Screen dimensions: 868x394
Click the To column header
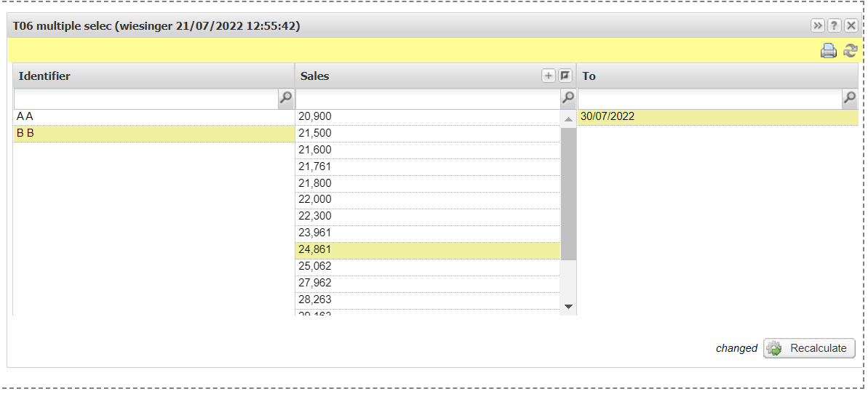point(717,76)
